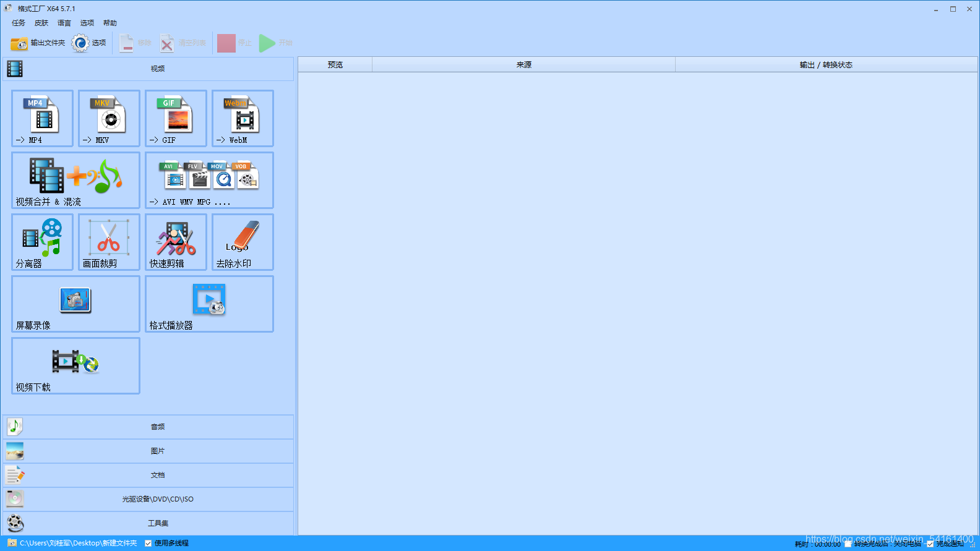Click the 预览 column header
Viewport: 980px width, 551px height.
[335, 65]
